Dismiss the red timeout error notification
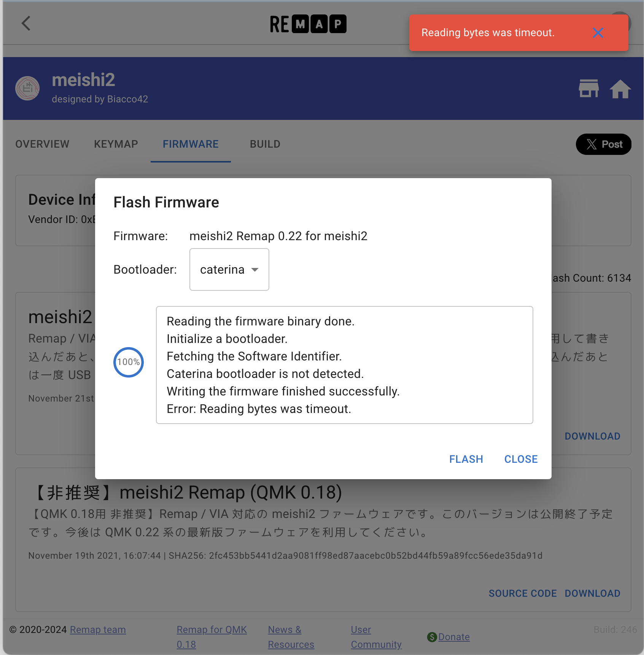Image resolution: width=644 pixels, height=655 pixels. [x=598, y=33]
